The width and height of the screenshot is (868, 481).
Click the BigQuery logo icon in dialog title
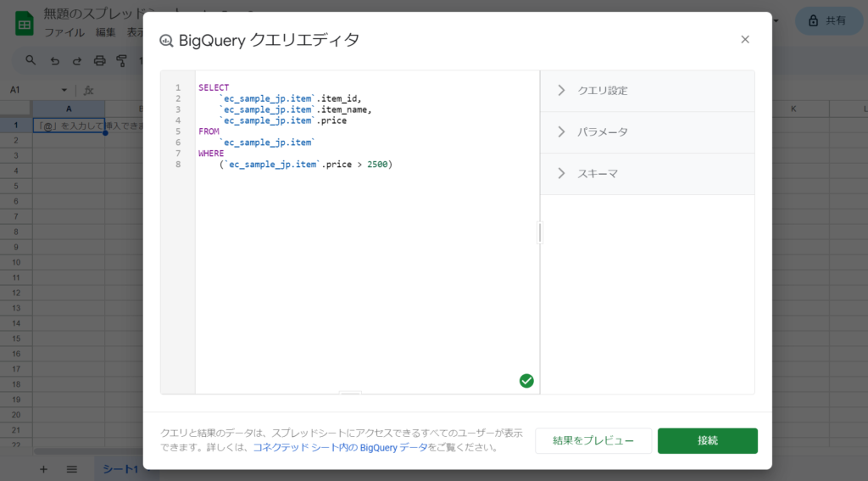point(166,41)
